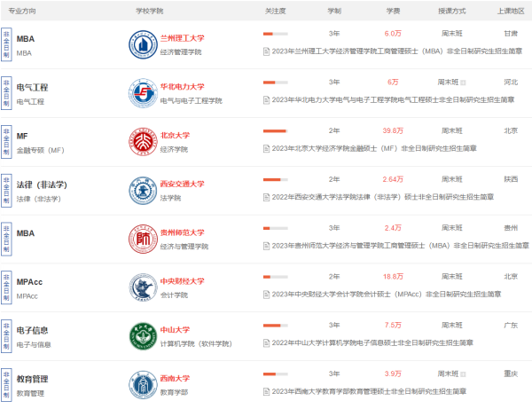Open the 西安交通大学 school link
Viewport: 532px width, 409px height.
point(182,184)
